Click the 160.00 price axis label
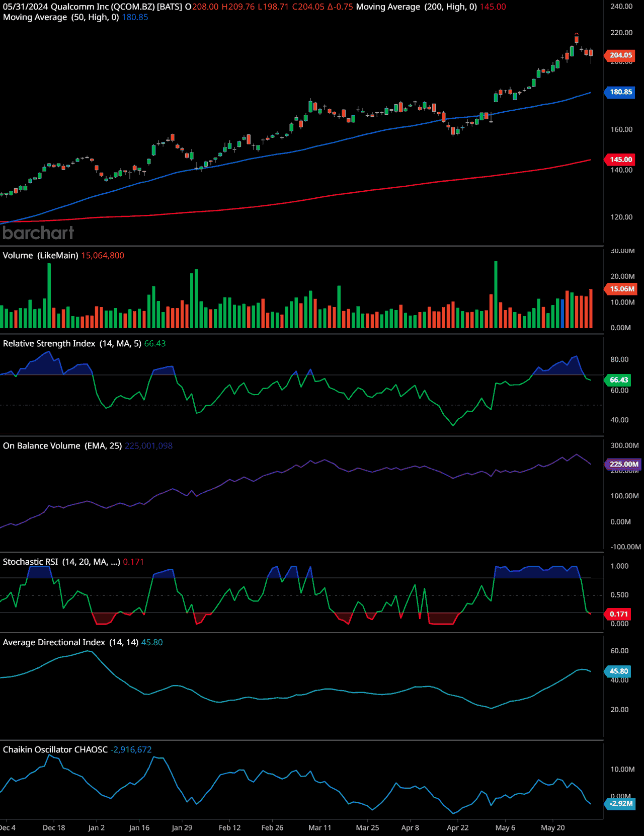Image resolution: width=644 pixels, height=836 pixels. [621, 129]
